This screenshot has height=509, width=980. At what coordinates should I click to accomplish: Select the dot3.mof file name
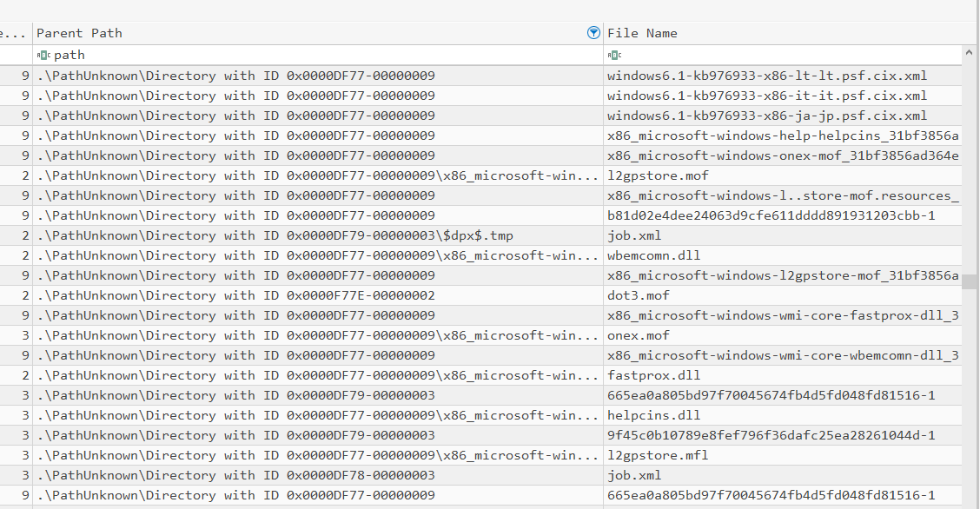click(x=638, y=295)
